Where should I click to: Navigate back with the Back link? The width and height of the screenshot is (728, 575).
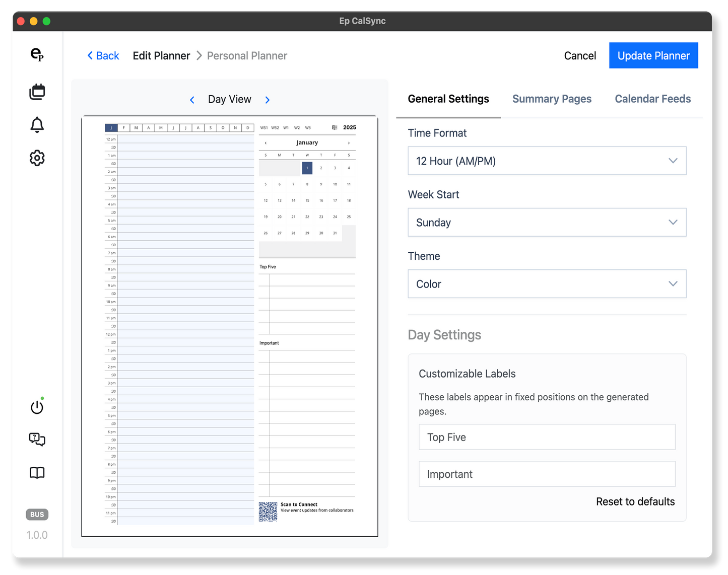(x=103, y=55)
